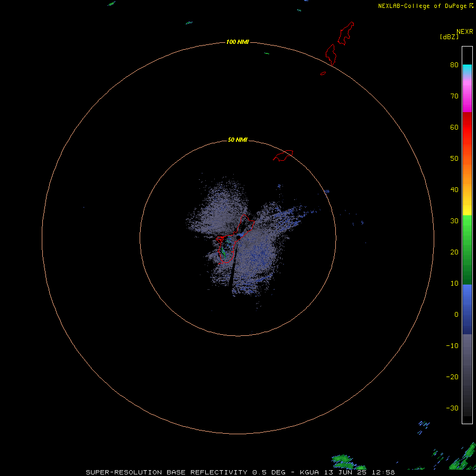Click the 30 value on the dBZ scale
The image size is (476, 476).
tap(454, 221)
